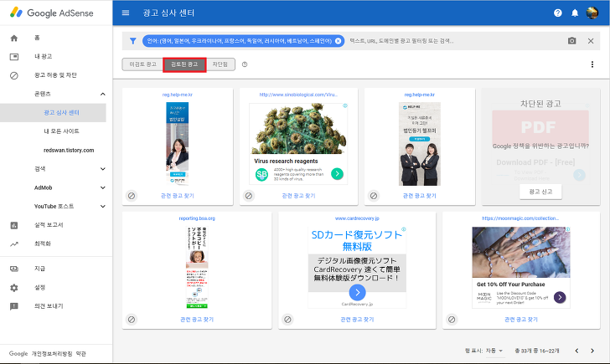
Task: Open the hamburger navigation menu
Action: pos(126,13)
